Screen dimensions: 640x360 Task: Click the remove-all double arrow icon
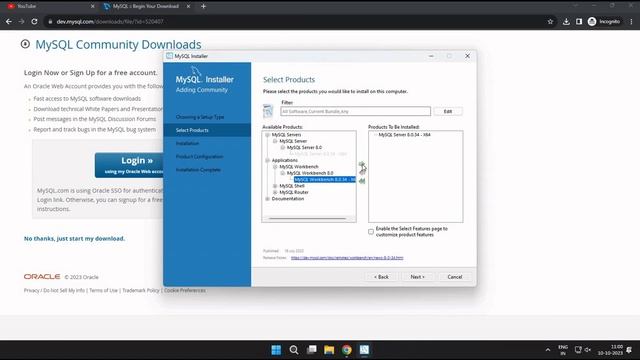[x=362, y=180]
